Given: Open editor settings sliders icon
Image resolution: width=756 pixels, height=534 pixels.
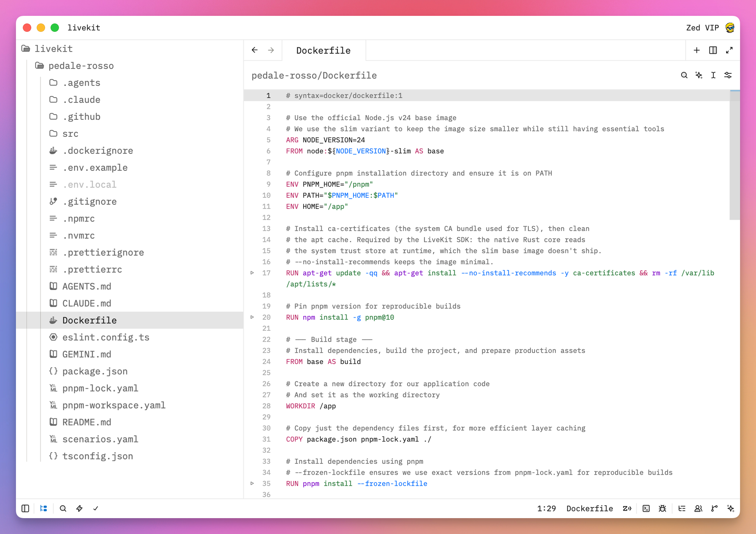Looking at the screenshot, I should click(728, 75).
